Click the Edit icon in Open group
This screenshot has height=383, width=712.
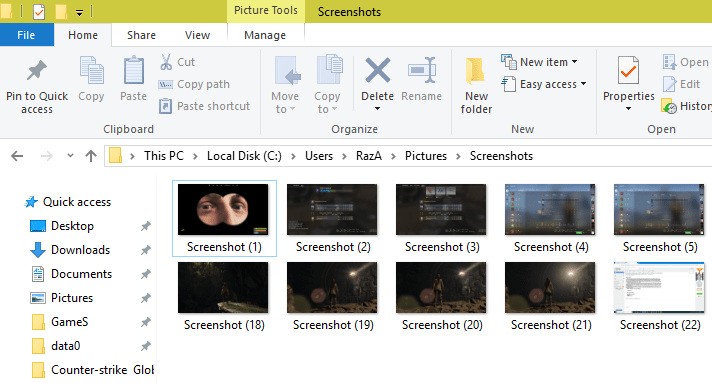pos(669,84)
